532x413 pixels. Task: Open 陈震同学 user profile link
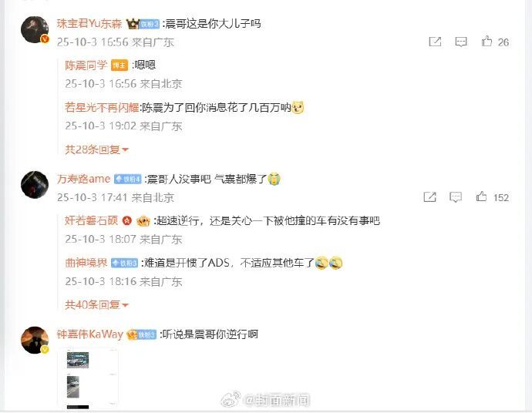tap(86, 65)
